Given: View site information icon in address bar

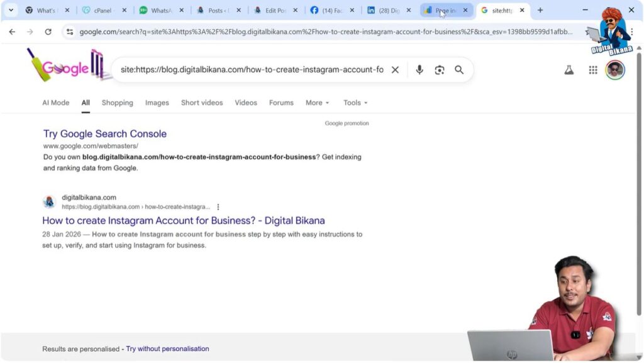Looking at the screenshot, I should (x=70, y=31).
